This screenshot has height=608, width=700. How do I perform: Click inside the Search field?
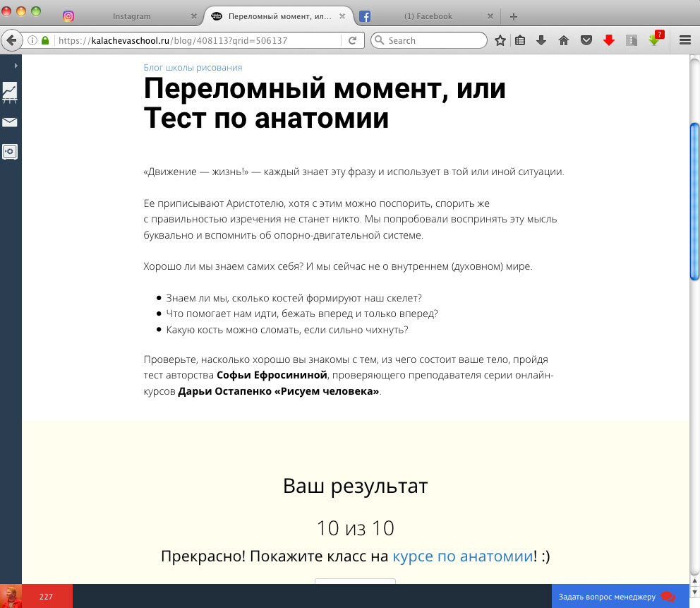428,40
